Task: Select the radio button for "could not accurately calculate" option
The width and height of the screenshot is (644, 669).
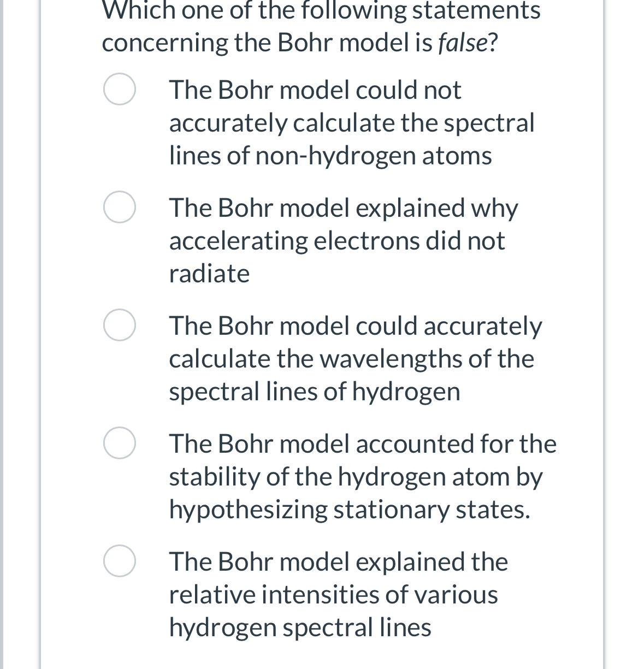Action: pos(120,90)
